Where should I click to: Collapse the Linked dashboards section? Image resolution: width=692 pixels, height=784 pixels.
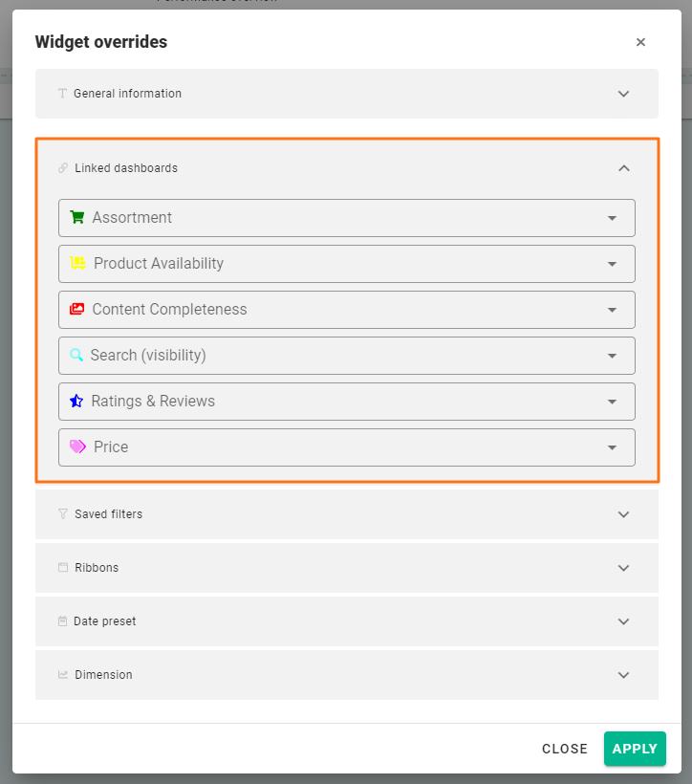tap(623, 168)
